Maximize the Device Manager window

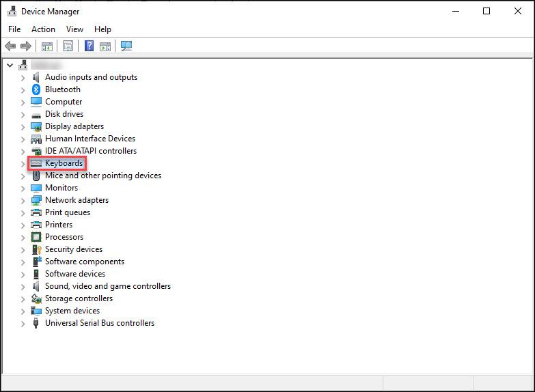click(486, 11)
